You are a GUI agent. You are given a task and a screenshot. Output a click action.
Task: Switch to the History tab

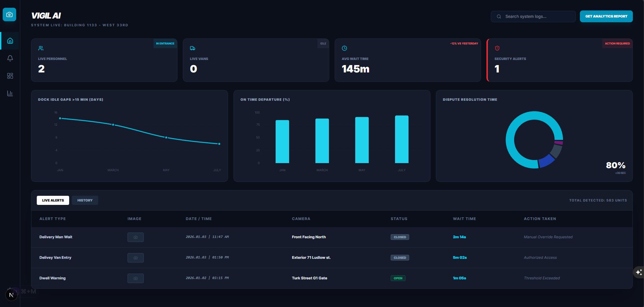click(85, 200)
